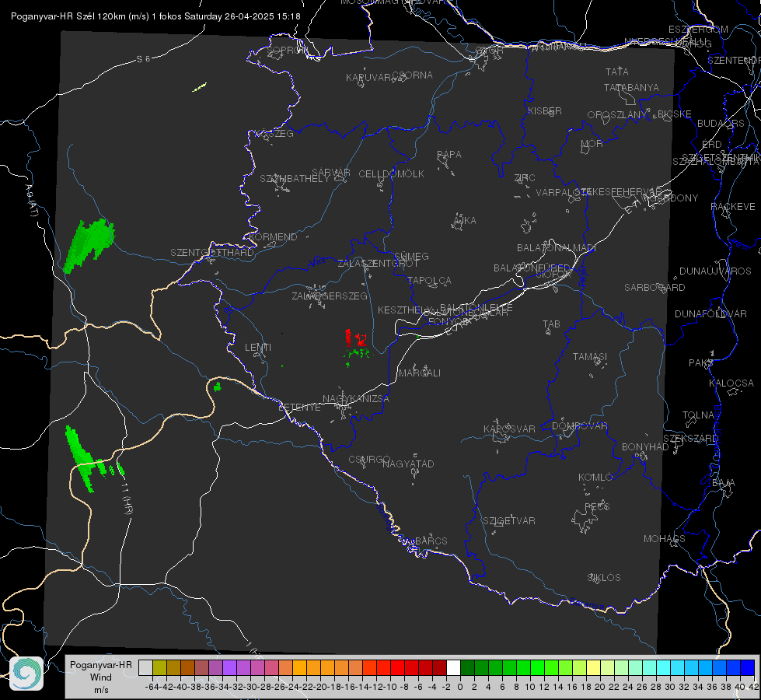Click the KISBER town label
Viewport: 761px width, 700px height.
click(545, 111)
